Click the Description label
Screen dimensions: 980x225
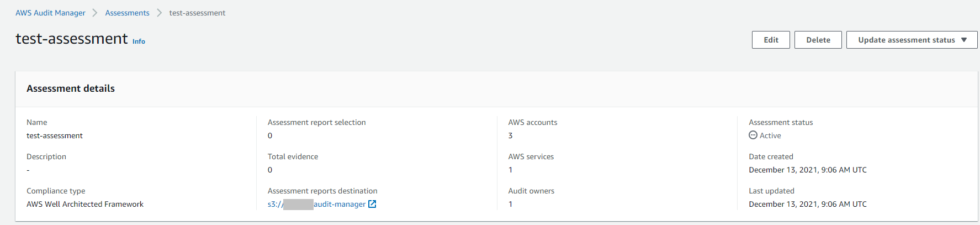click(46, 156)
